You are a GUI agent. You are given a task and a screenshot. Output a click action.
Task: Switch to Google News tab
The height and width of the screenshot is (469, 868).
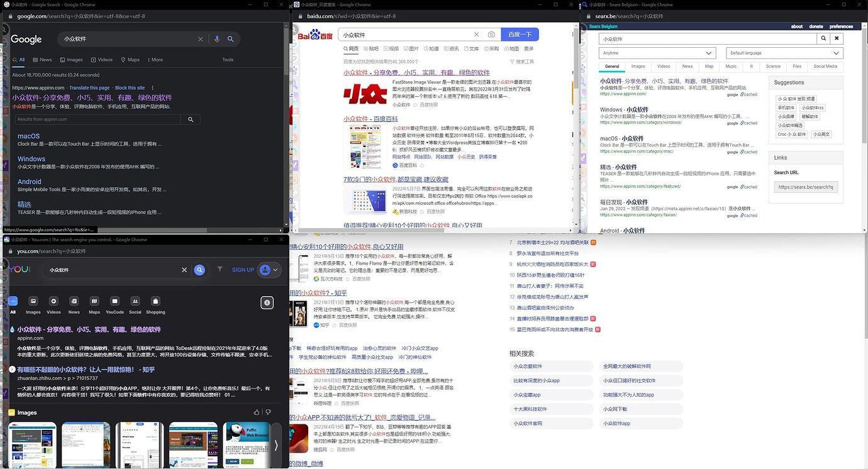[43, 60]
